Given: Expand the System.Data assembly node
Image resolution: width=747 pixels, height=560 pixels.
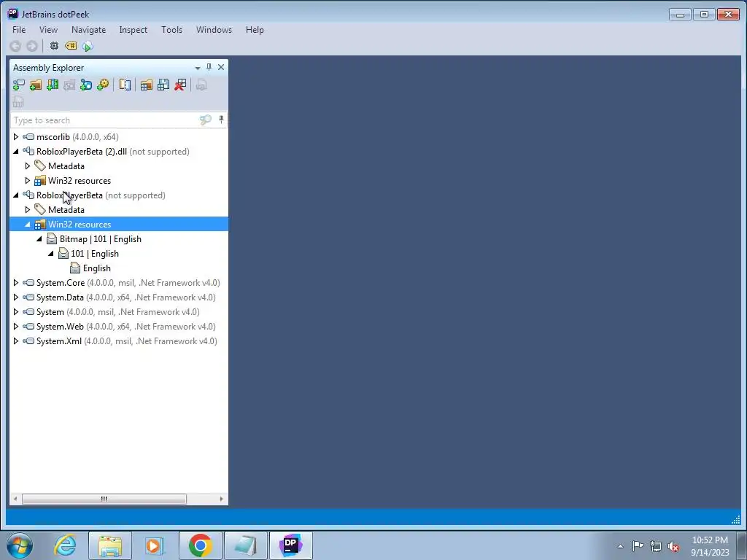Looking at the screenshot, I should point(16,297).
